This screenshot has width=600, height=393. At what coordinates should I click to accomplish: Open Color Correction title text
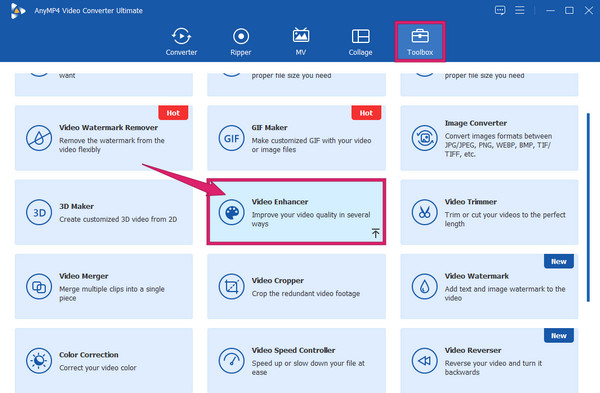click(x=88, y=355)
